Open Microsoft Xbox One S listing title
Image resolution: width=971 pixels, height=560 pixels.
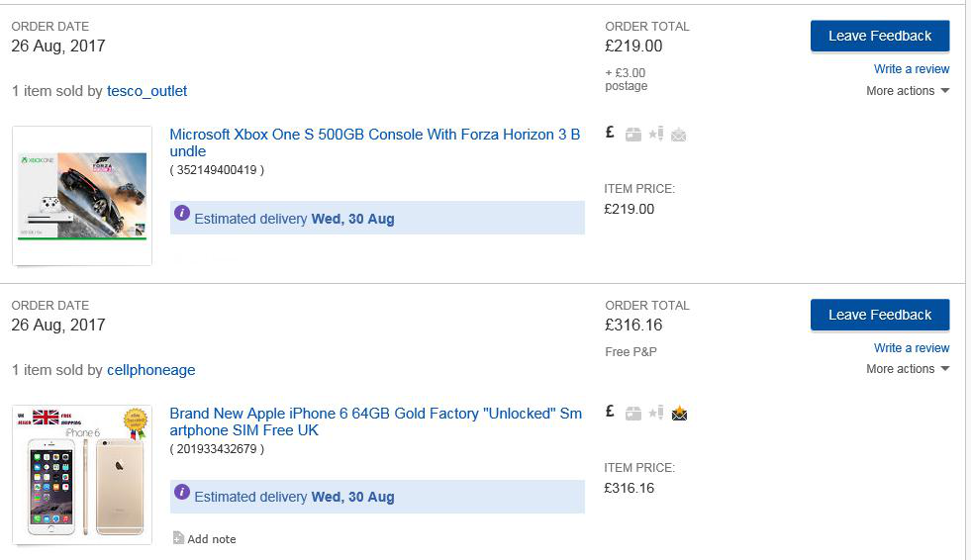375,142
